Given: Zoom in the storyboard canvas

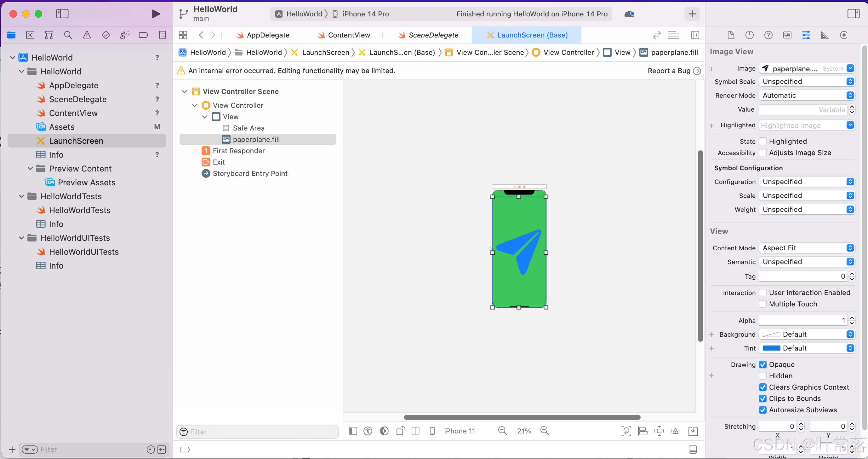Looking at the screenshot, I should click(x=545, y=431).
